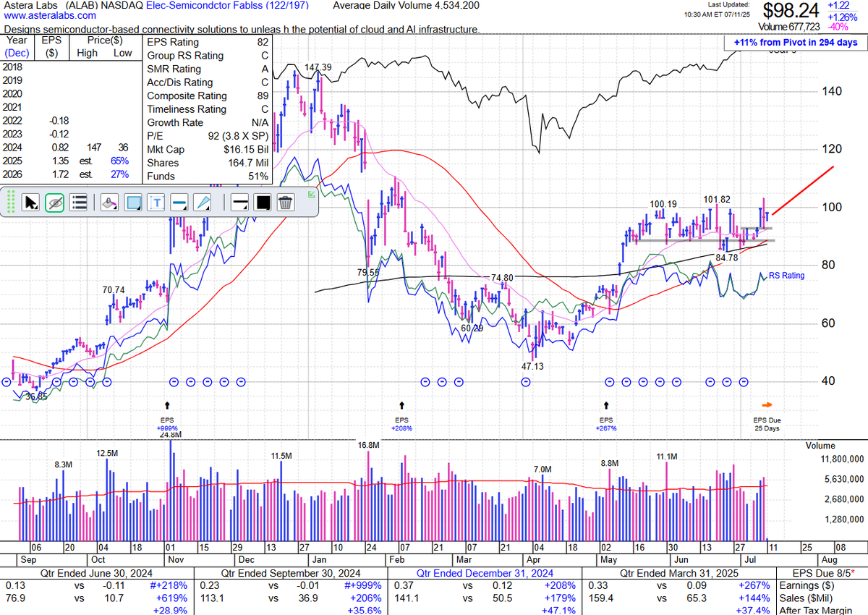Click the 2026 EPS estimate 1.72 row

coord(71,174)
